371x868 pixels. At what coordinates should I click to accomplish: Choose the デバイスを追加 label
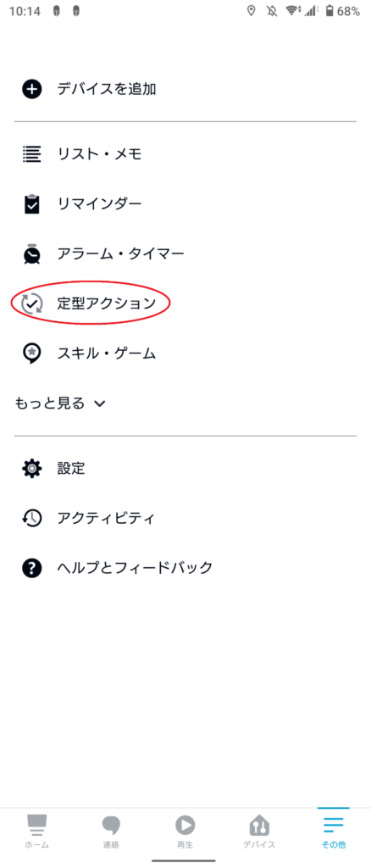point(107,89)
